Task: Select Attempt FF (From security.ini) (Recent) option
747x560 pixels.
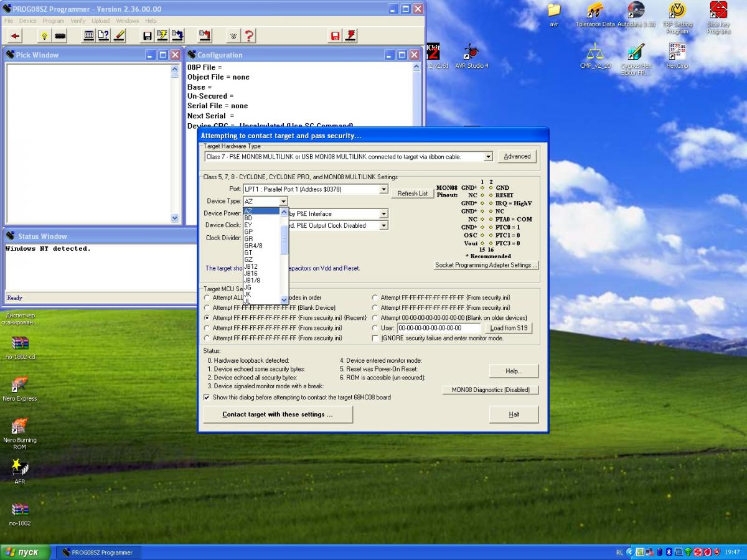Action: tap(207, 317)
